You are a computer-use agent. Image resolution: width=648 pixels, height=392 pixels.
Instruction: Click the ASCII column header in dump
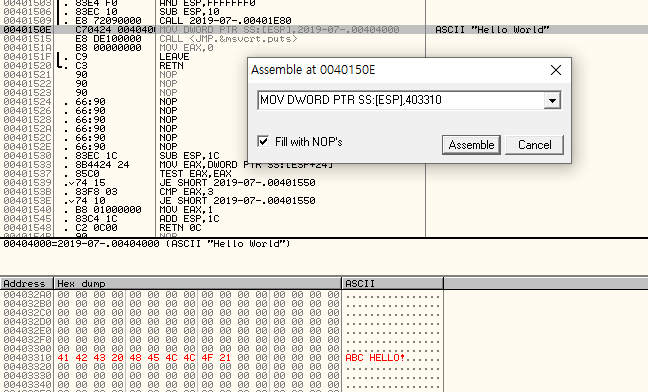coord(393,283)
